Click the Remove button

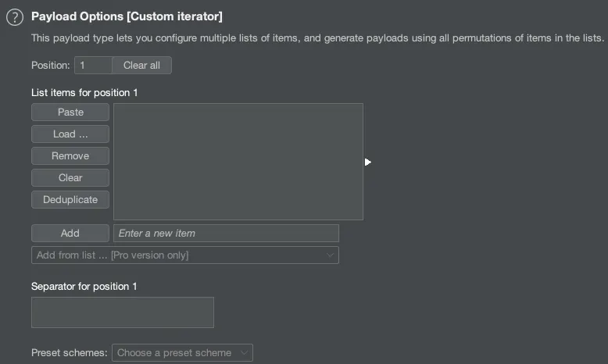[x=70, y=156]
